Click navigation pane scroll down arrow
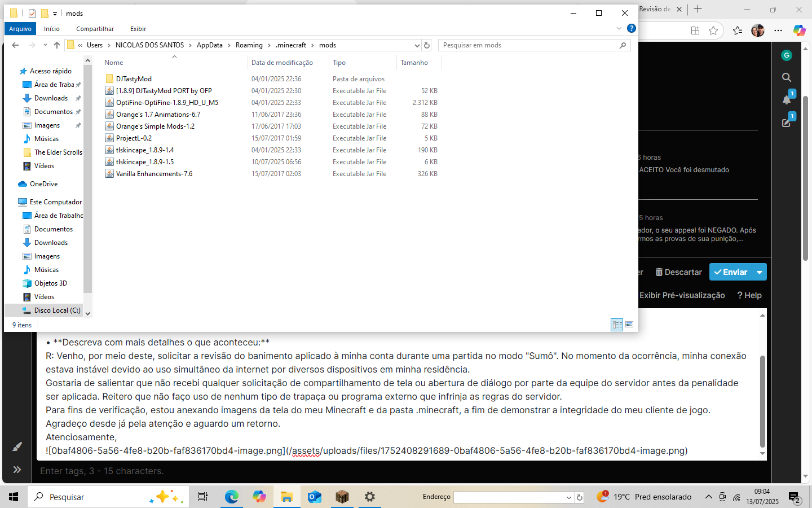Viewport: 812px width, 508px height. (87, 313)
